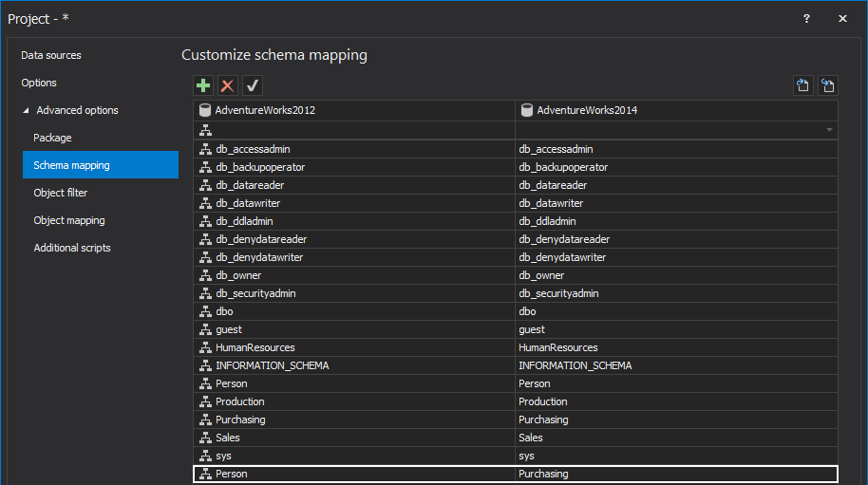
Task: Click schema icon beside db_backupoperator
Action: tap(205, 167)
